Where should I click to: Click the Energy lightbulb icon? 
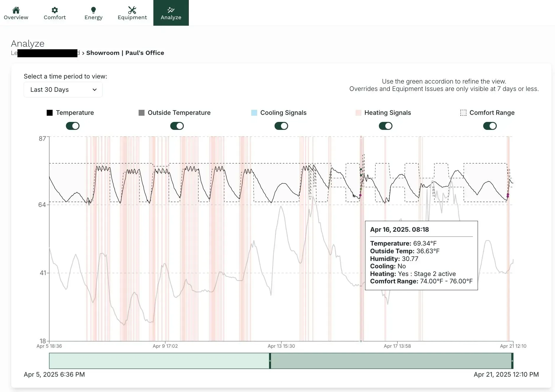tap(93, 10)
